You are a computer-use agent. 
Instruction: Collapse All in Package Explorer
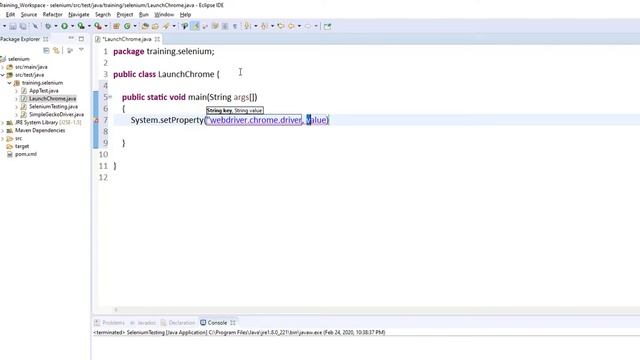click(x=46, y=50)
